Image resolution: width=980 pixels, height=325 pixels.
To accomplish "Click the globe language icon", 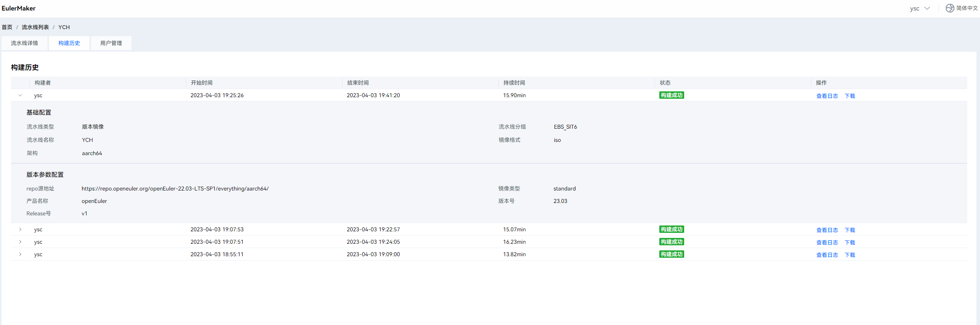I will 950,8.
